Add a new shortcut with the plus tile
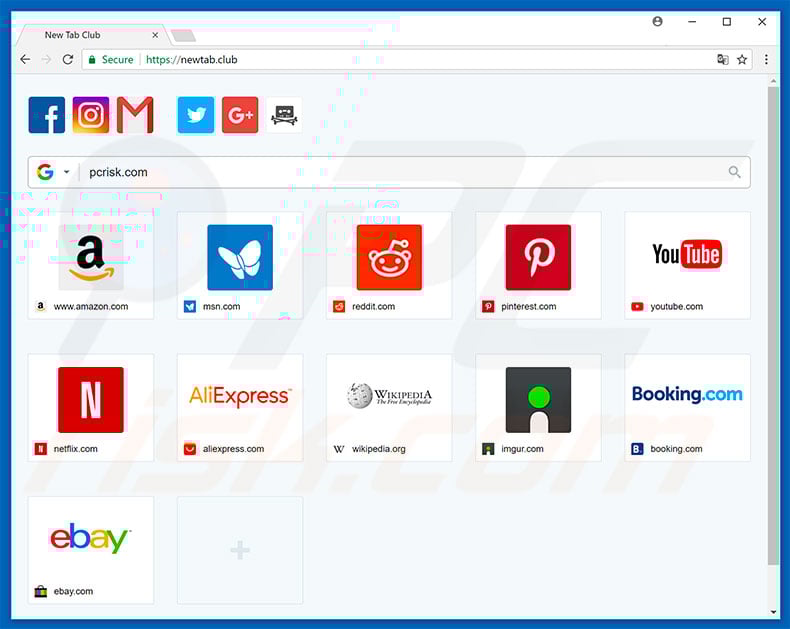 click(x=240, y=550)
